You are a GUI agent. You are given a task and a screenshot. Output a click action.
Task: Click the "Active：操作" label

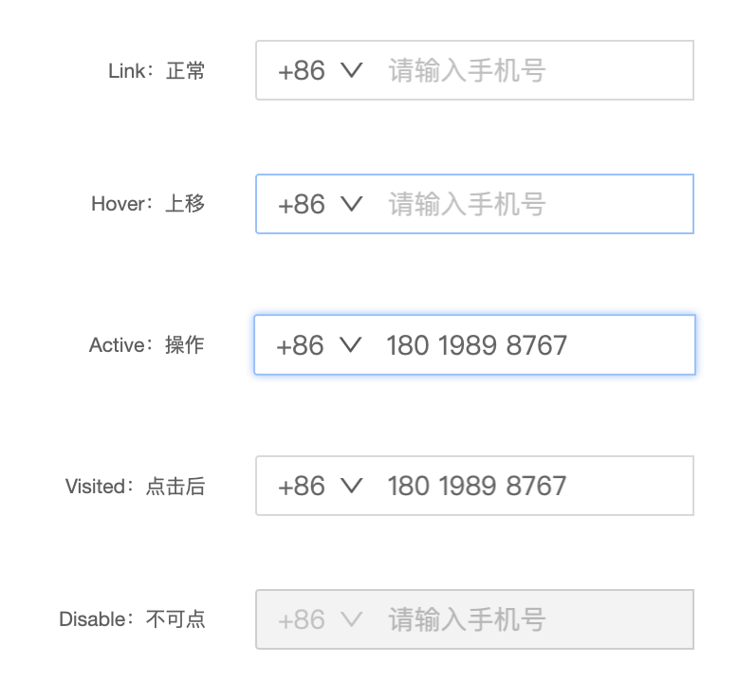[146, 345]
